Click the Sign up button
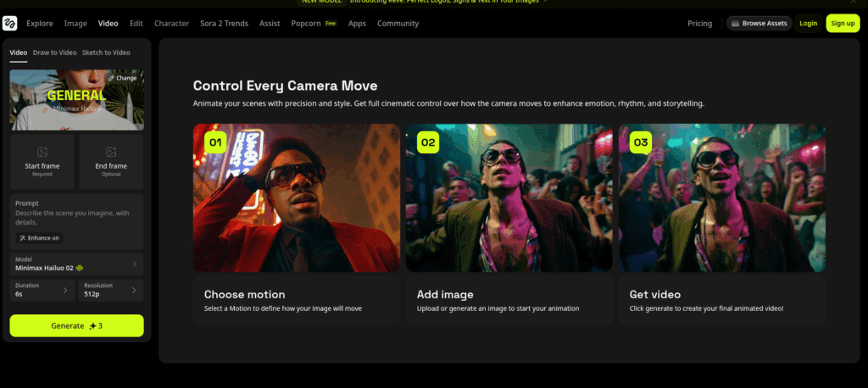 pos(843,24)
